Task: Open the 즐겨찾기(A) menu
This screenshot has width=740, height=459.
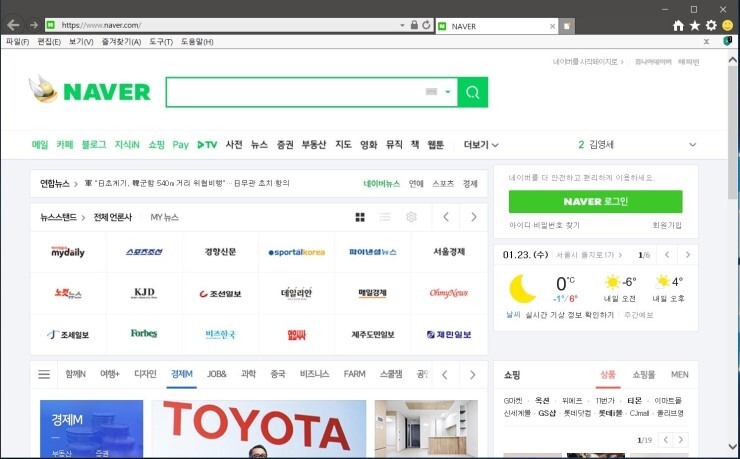Action: coord(121,42)
